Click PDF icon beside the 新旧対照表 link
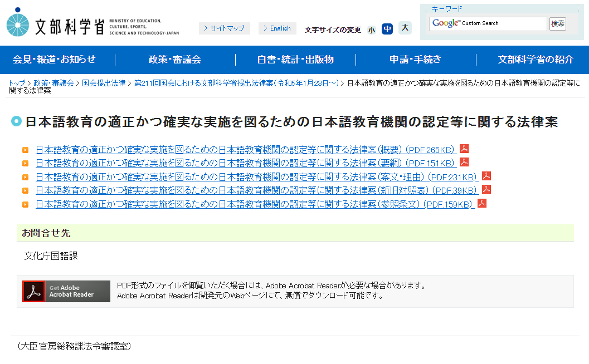 click(485, 190)
